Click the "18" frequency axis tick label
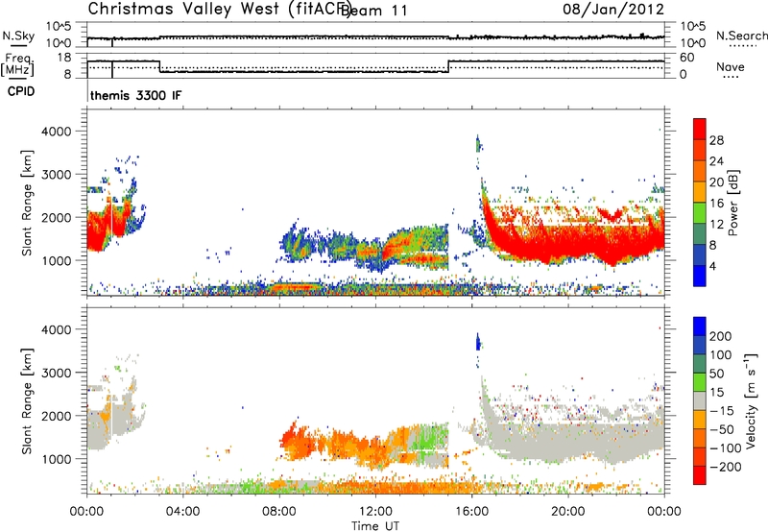 click(64, 58)
